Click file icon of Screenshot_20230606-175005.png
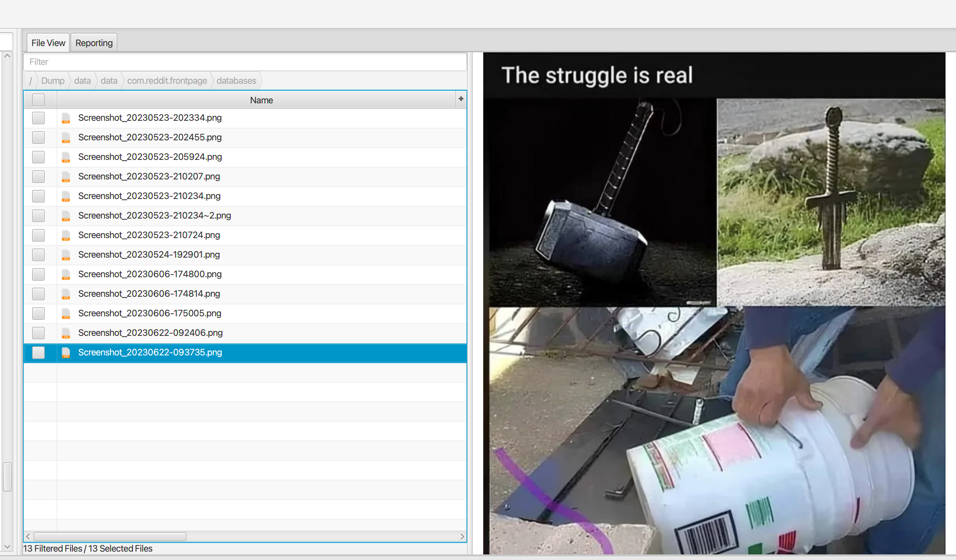This screenshot has width=956, height=560. 66,314
